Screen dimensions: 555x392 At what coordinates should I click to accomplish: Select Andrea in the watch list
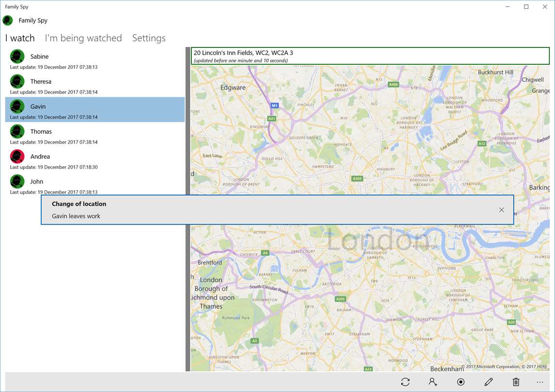[x=95, y=160]
